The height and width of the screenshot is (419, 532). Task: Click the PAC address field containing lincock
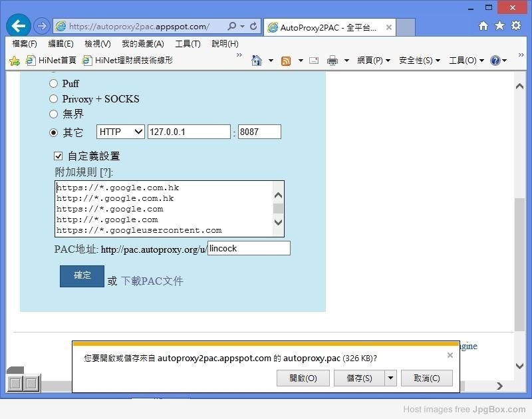tap(249, 249)
